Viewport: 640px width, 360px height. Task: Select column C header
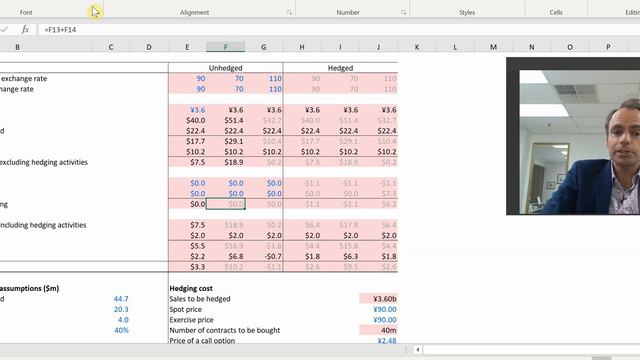click(x=111, y=47)
